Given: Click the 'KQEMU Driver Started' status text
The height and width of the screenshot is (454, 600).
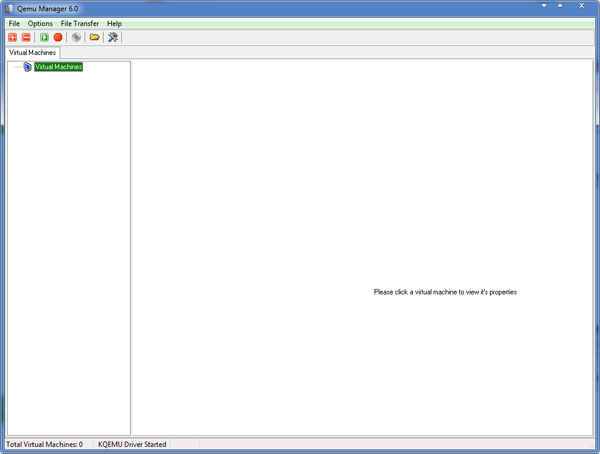Looking at the screenshot, I should pyautogui.click(x=132, y=444).
